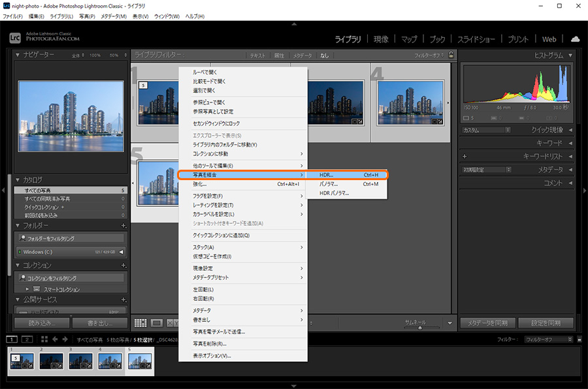
Task: Go forward with the filmstrip right arrow
Action: pos(65,339)
